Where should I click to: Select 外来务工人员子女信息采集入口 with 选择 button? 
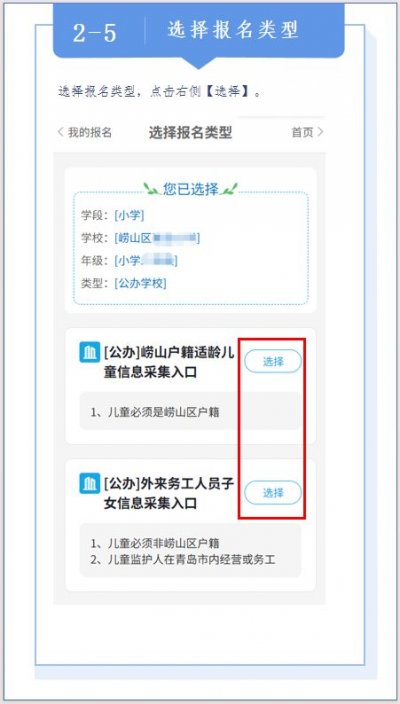click(273, 493)
